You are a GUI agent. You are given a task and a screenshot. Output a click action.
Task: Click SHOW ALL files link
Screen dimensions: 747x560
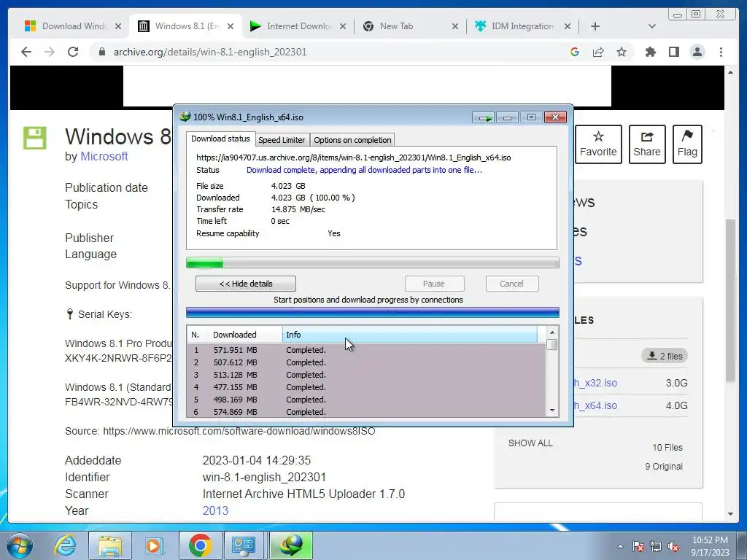click(530, 443)
